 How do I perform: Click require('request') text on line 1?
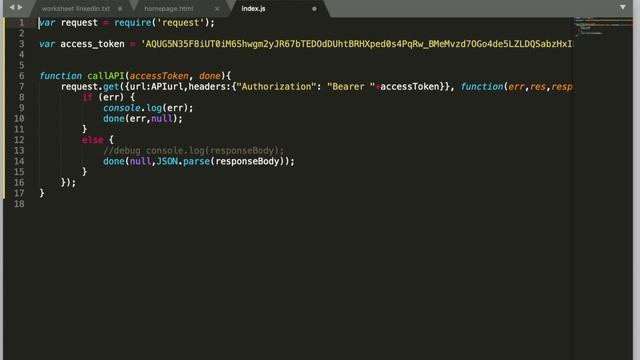pos(162,23)
